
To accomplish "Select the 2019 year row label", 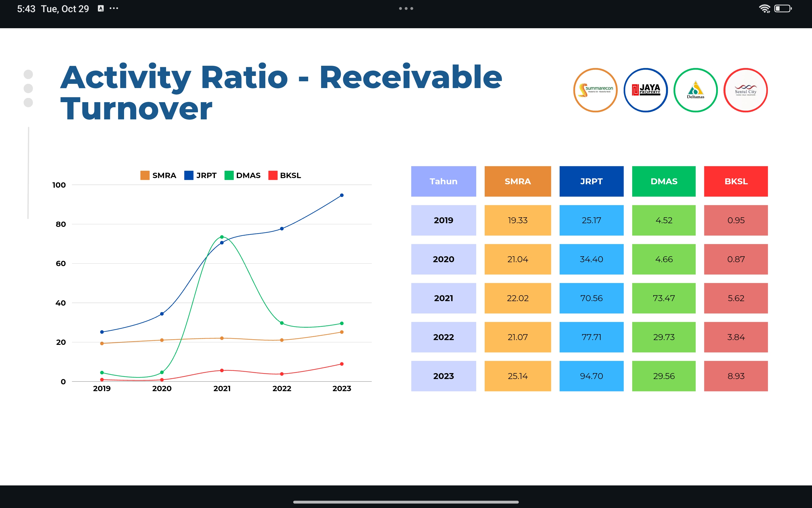I will [x=443, y=220].
